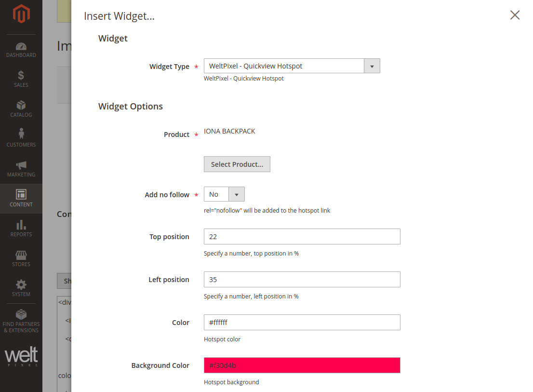Click the Left position input field
The width and height of the screenshot is (533, 392).
click(302, 280)
